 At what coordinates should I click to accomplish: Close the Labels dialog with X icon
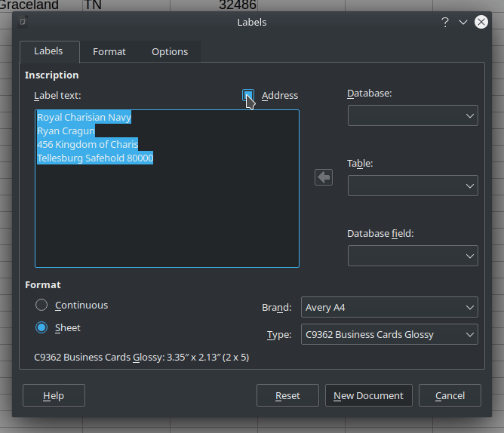(x=481, y=22)
